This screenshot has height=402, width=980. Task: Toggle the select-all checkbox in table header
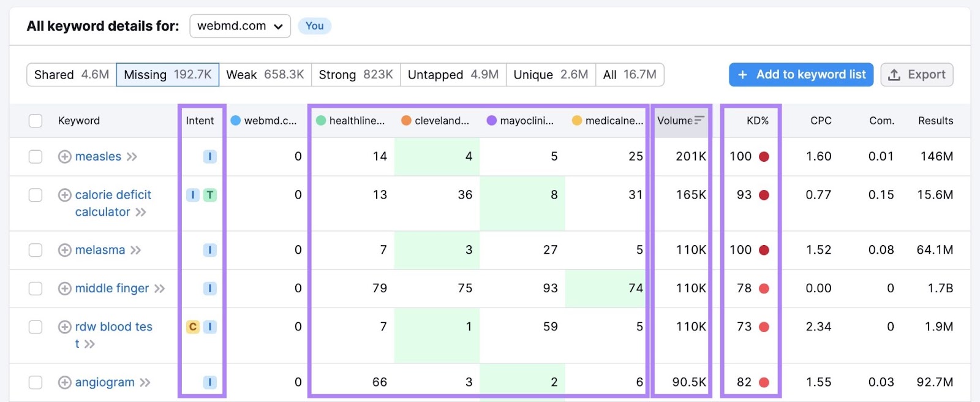[x=36, y=121]
